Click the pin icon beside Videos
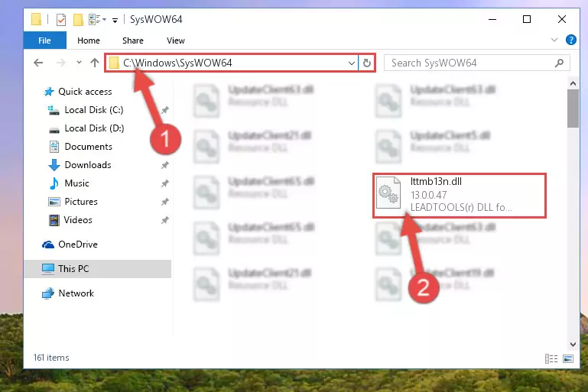588x392 pixels. [164, 220]
